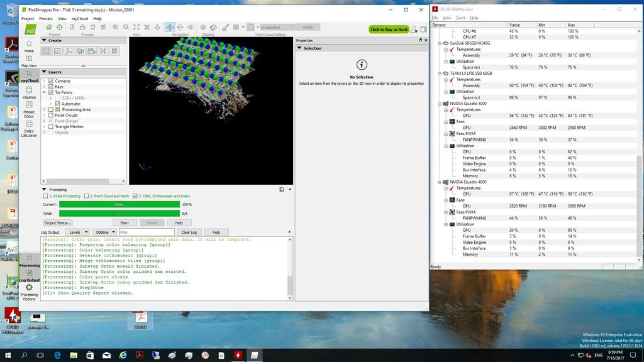Click the Pix4D green logo button
Viewport: 644px width, 362px height.
[30, 29]
